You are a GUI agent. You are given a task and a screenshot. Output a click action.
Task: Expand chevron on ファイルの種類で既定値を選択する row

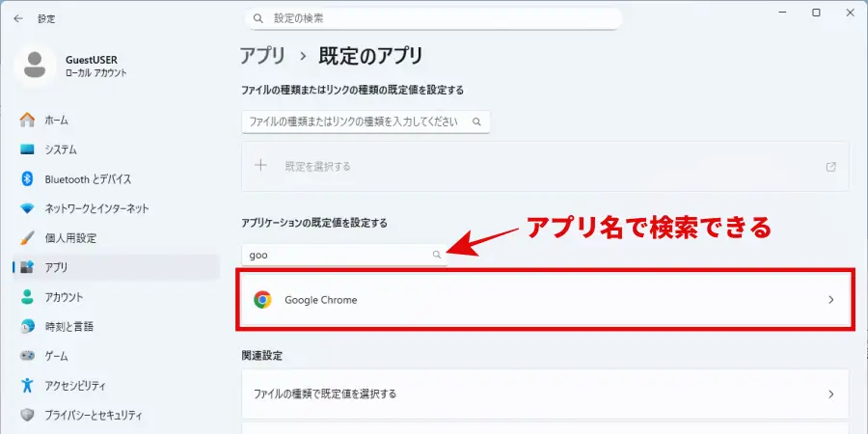[831, 394]
